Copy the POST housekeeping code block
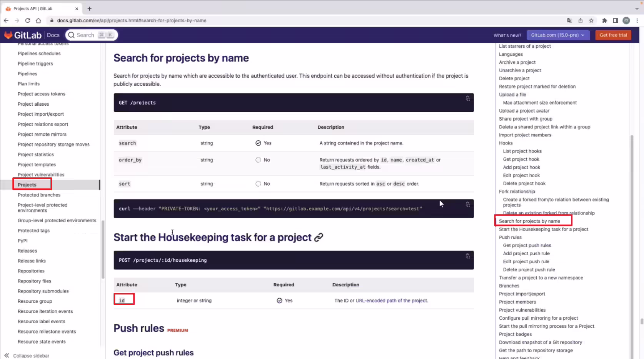The width and height of the screenshot is (644, 359). click(x=468, y=256)
